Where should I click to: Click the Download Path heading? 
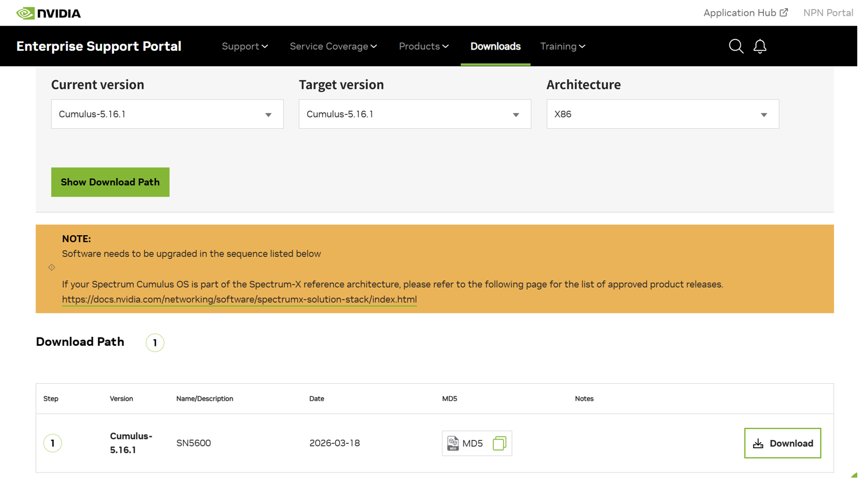80,342
